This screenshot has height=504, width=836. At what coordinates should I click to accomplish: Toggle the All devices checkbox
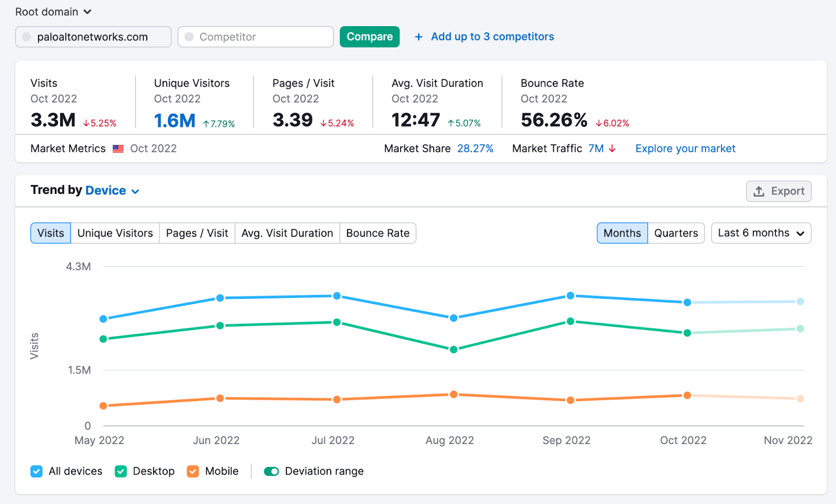pyautogui.click(x=37, y=472)
